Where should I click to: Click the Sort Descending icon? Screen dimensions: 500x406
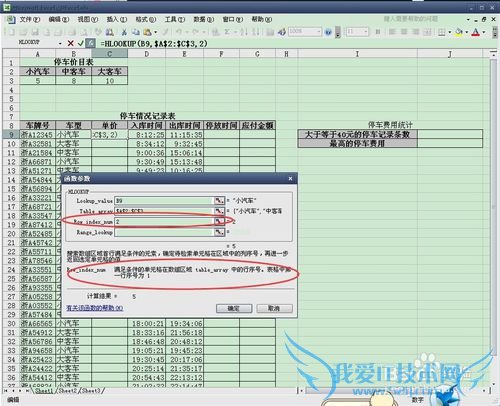click(x=256, y=32)
